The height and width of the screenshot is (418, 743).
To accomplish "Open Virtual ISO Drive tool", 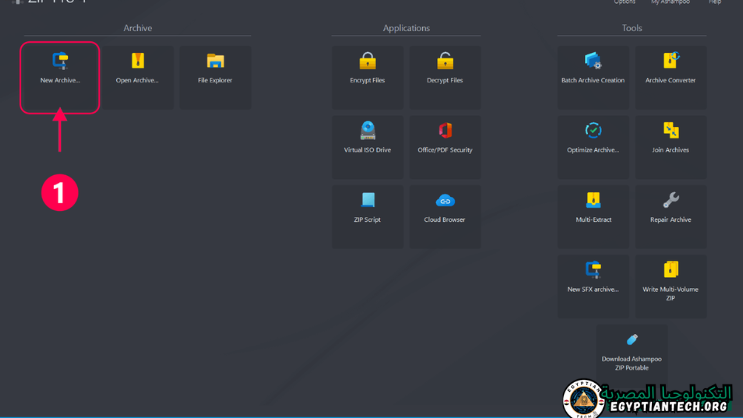I will pyautogui.click(x=367, y=147).
